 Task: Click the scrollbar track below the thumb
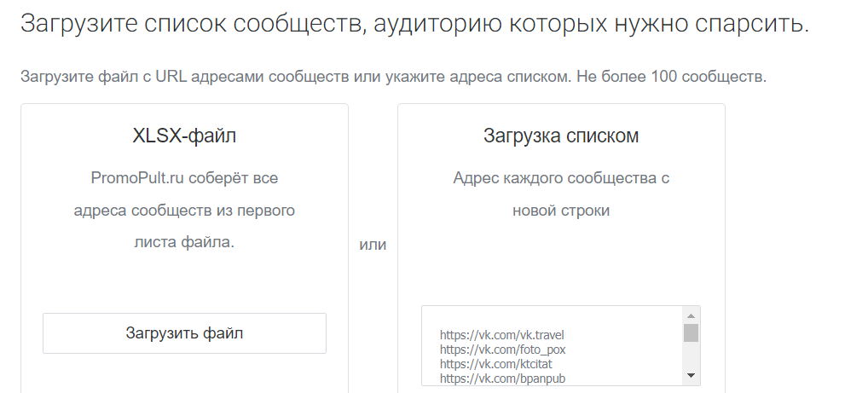pyautogui.click(x=691, y=356)
